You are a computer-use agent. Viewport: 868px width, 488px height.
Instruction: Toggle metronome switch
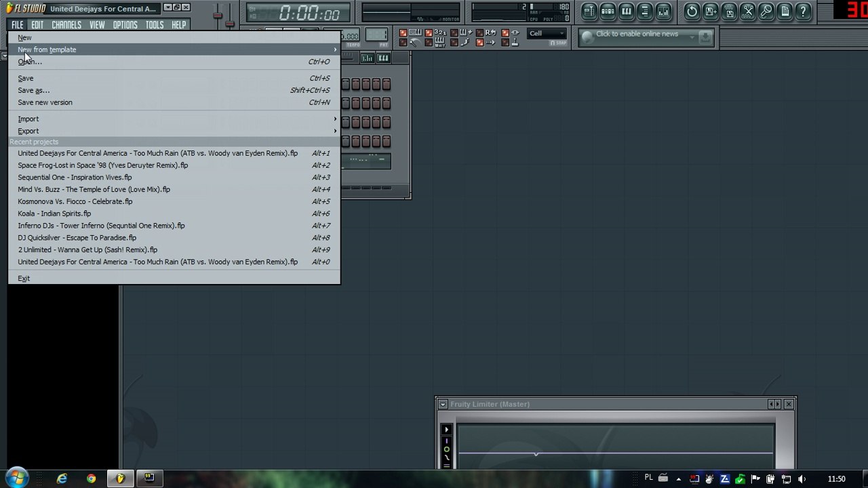[x=403, y=43]
